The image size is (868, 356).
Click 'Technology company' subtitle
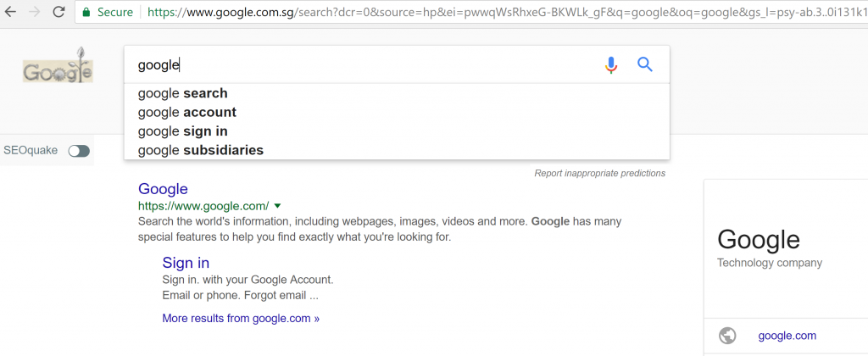point(770,263)
